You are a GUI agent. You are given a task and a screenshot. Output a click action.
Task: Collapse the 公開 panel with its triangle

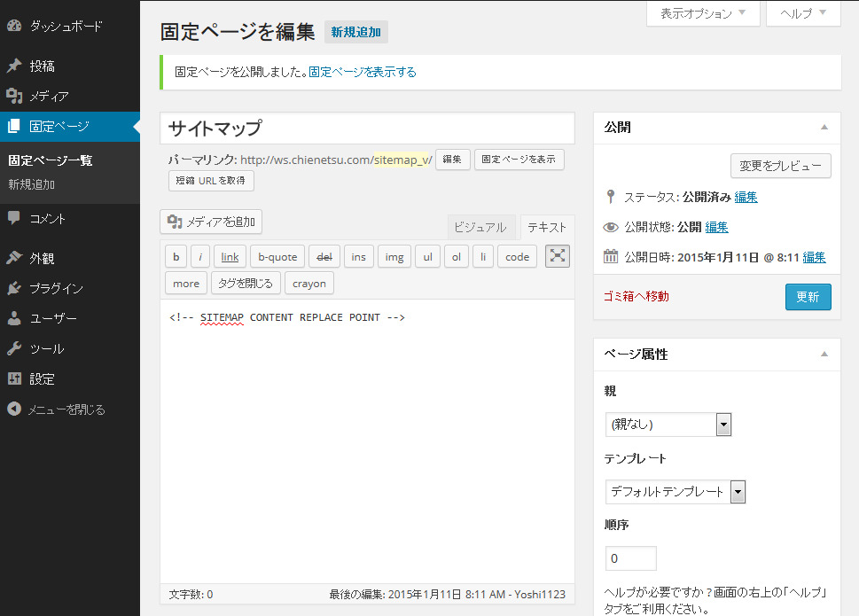tap(824, 127)
